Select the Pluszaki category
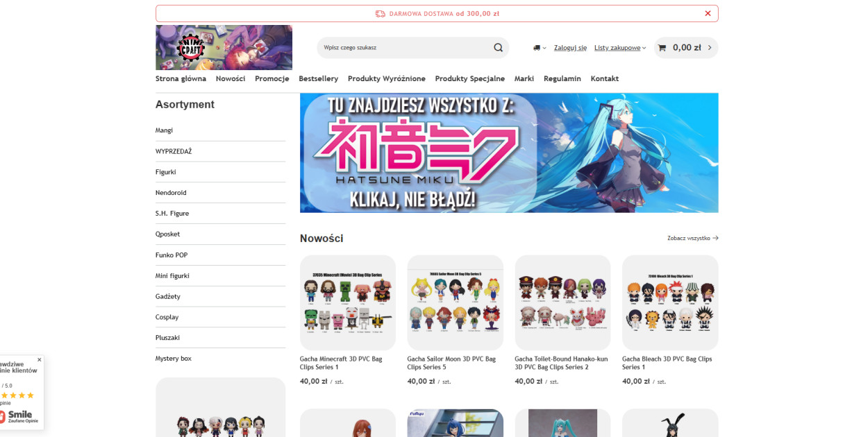868x437 pixels. tap(220, 338)
